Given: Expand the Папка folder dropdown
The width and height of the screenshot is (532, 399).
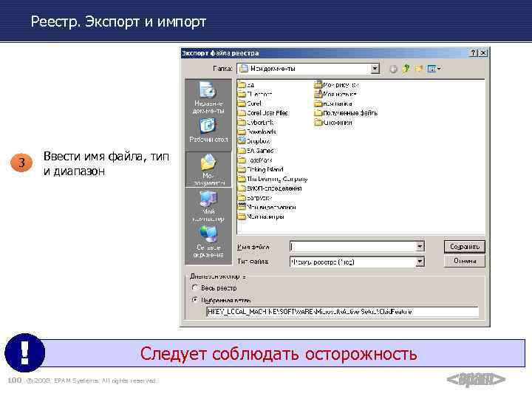Looking at the screenshot, I should coord(375,69).
